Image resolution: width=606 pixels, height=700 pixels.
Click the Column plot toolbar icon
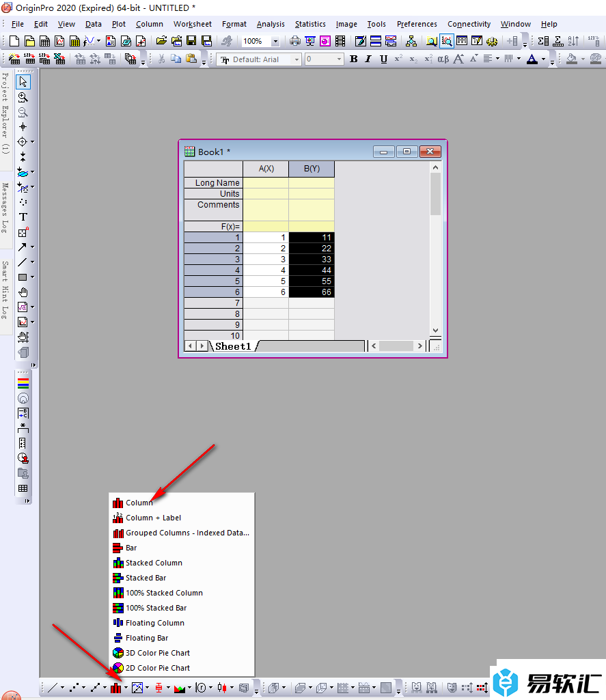(x=115, y=688)
